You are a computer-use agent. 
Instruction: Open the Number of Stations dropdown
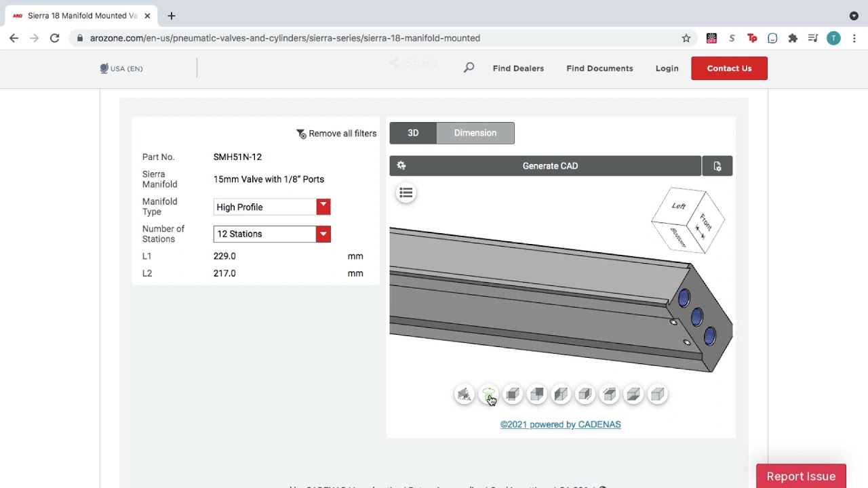[x=272, y=234]
